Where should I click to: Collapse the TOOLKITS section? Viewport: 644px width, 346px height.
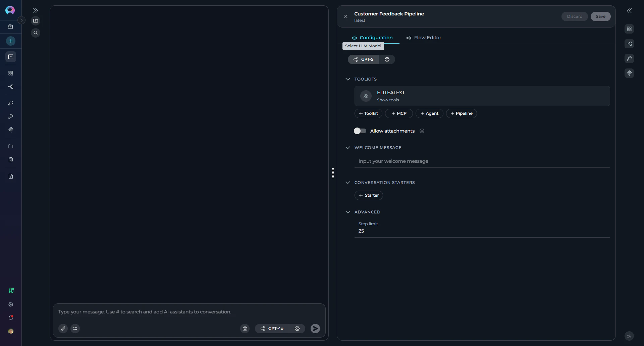pyautogui.click(x=348, y=79)
